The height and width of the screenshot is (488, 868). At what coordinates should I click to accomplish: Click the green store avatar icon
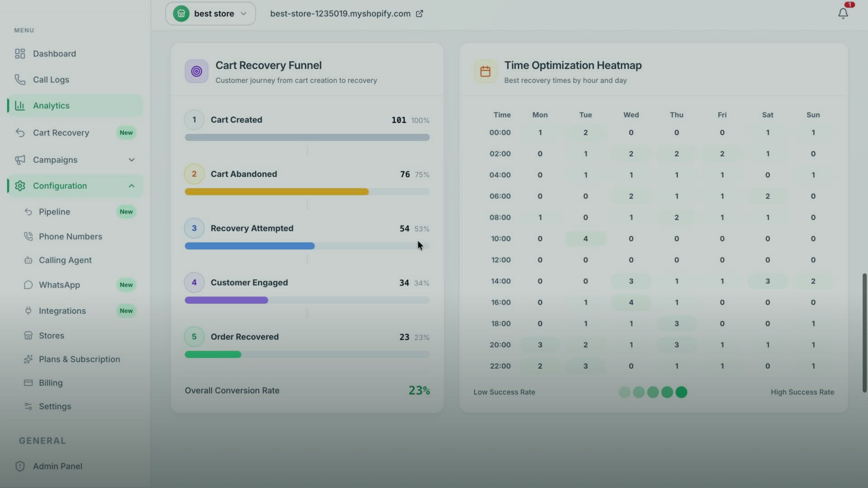coord(181,14)
